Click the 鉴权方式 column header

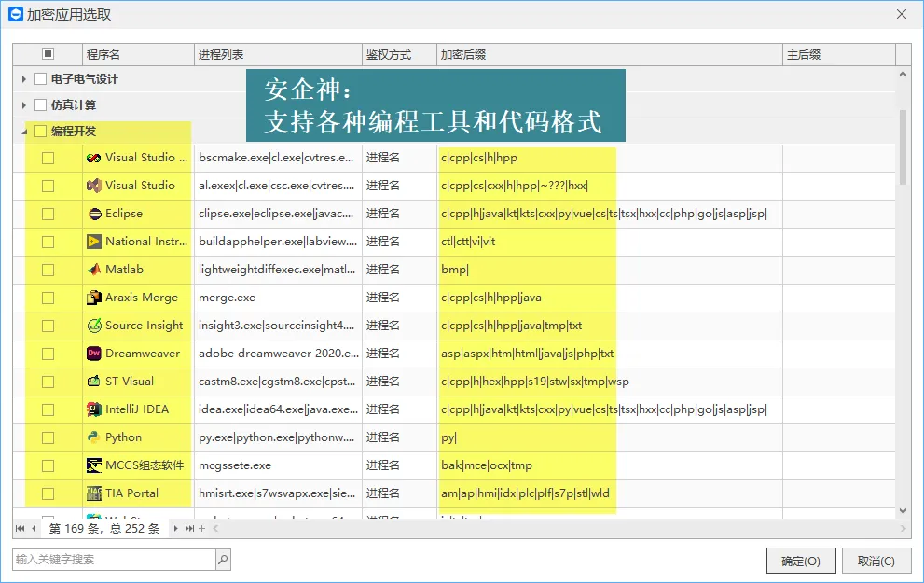(399, 54)
